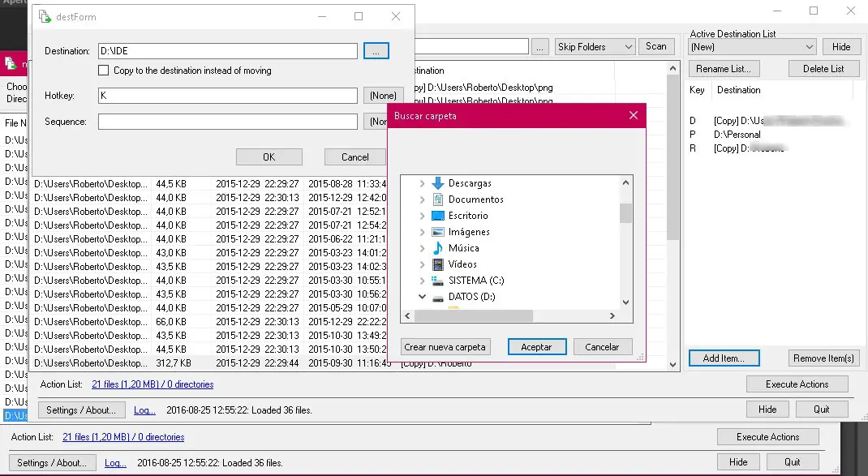Click the browse button next to Skip Folders

click(539, 47)
